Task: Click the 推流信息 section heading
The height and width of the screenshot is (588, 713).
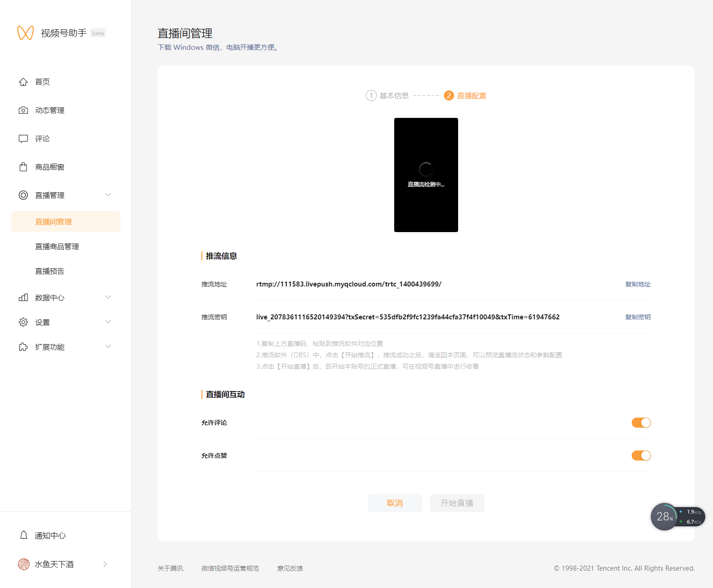Action: (x=222, y=256)
